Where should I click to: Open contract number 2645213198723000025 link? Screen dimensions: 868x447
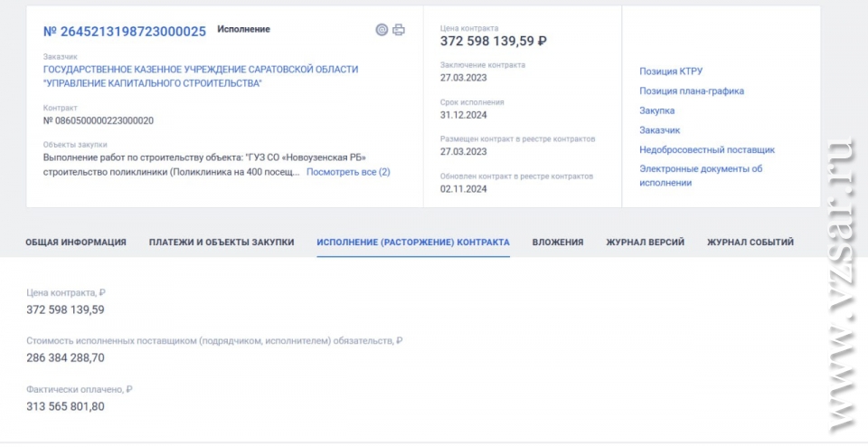pyautogui.click(x=125, y=31)
